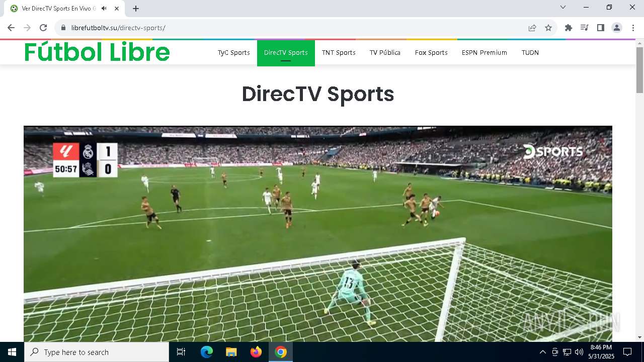Viewport: 644px width, 362px height.
Task: Go forward to the next page
Action: click(27, 28)
